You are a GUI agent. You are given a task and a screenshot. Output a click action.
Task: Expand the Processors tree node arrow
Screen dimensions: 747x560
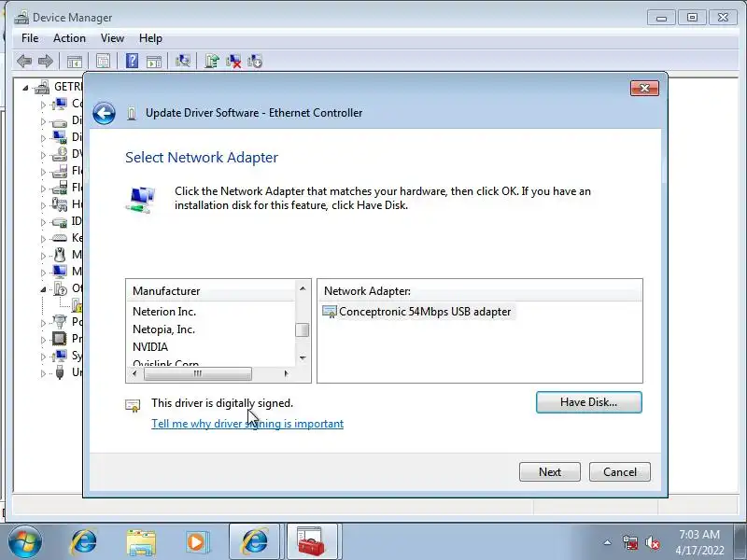click(43, 339)
